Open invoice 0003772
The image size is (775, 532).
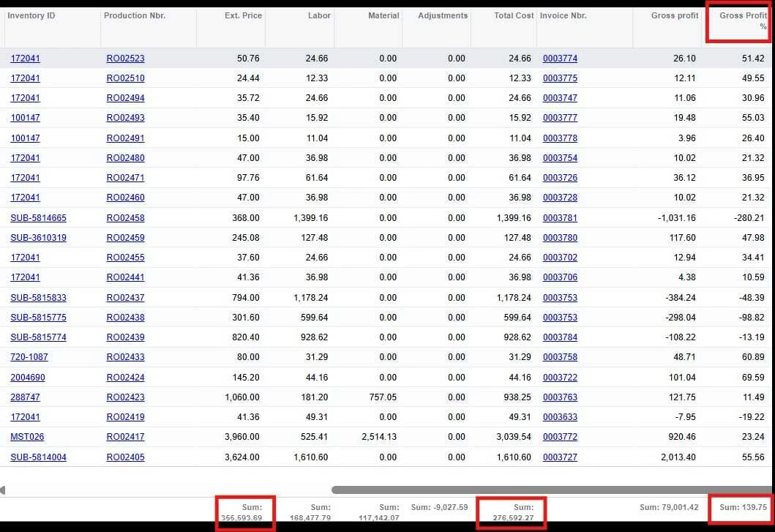[x=560, y=437]
